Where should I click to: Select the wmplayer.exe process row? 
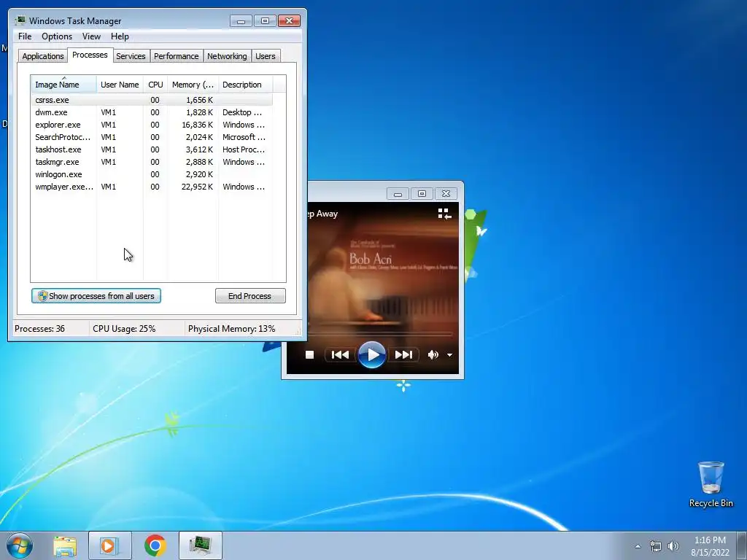click(152, 187)
